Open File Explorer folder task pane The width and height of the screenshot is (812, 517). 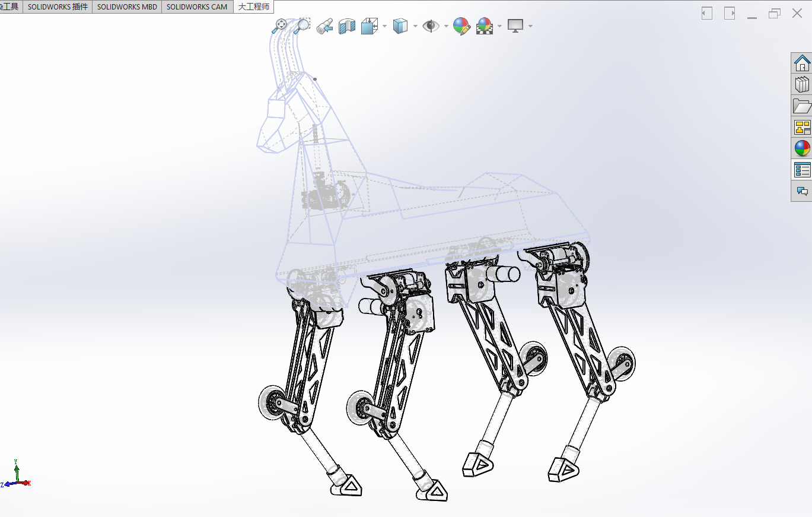802,106
